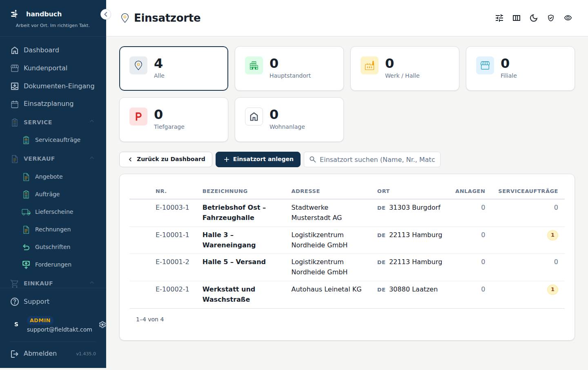Click the shield check icon in header
Screen dimensions: 588x370
(551, 18)
